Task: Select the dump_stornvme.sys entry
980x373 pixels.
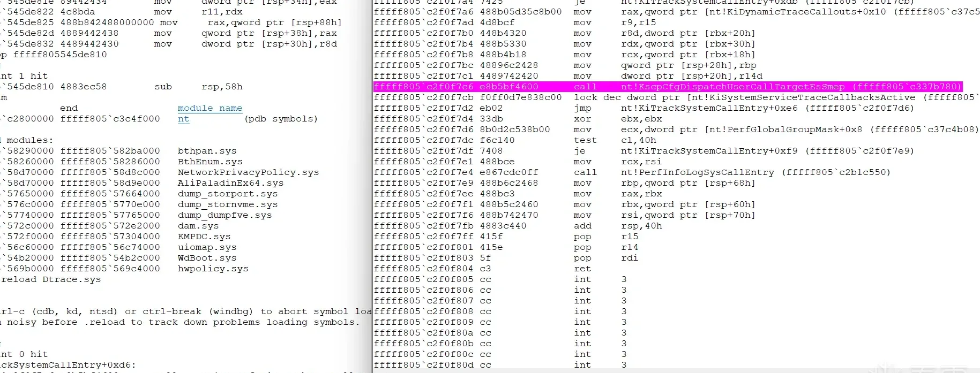Action: pos(228,204)
